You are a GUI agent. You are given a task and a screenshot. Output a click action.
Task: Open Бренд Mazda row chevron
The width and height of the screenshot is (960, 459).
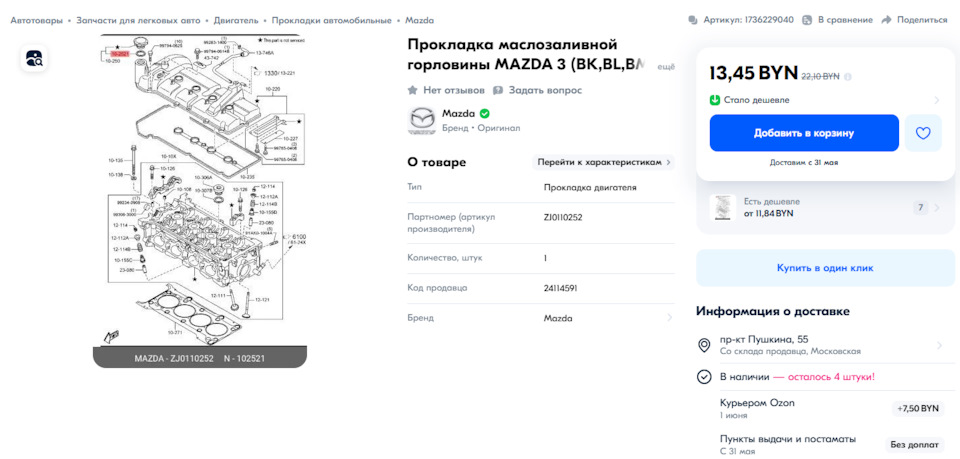point(669,318)
